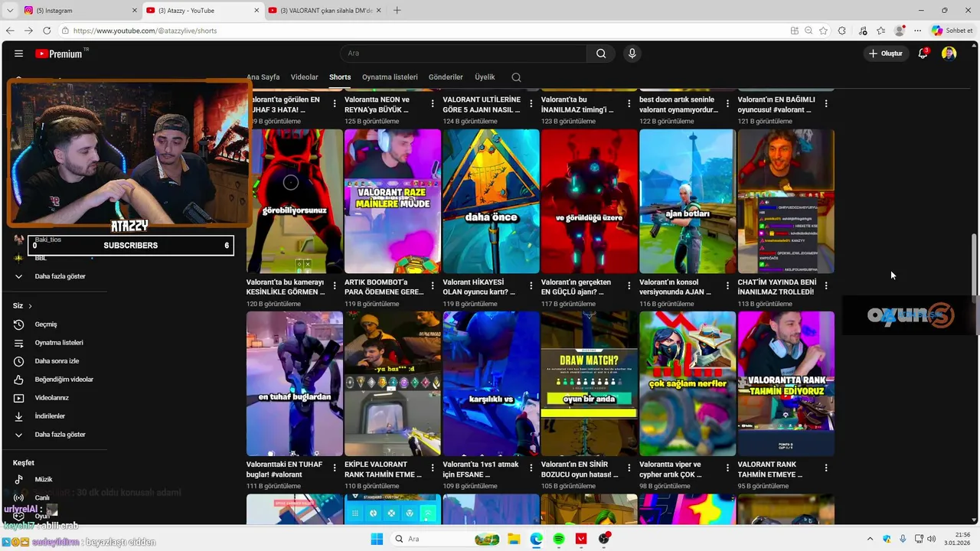Open 'çok sağlam nerfler' short thumbnail

point(688,383)
